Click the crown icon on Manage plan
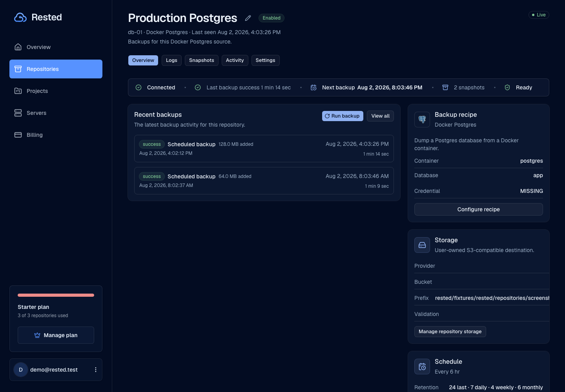 click(37, 335)
